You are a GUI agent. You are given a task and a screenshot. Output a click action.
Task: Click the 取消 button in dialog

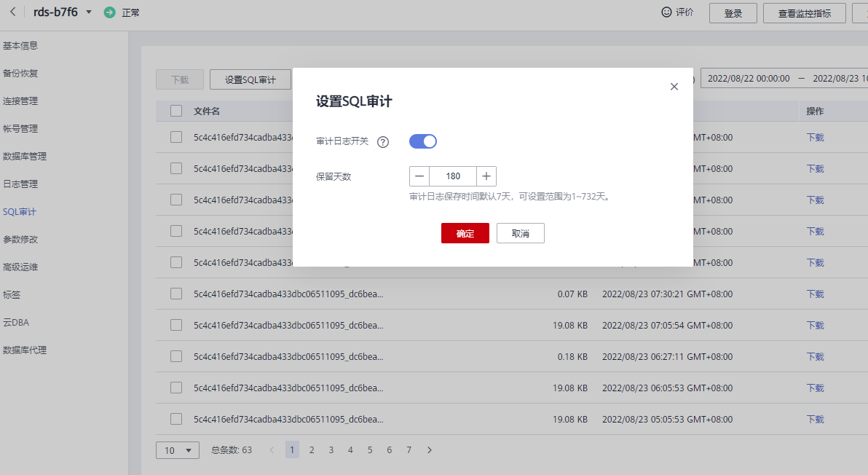pyautogui.click(x=521, y=233)
